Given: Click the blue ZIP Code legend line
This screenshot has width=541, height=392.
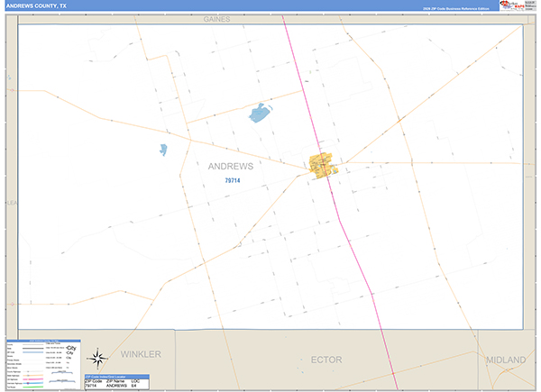Looking at the screenshot, I should (32, 352).
